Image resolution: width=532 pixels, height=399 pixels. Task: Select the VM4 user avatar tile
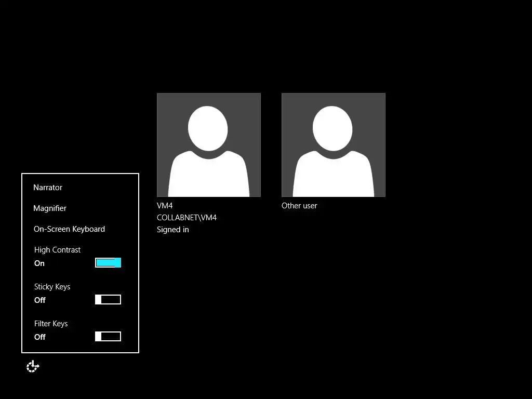(209, 145)
